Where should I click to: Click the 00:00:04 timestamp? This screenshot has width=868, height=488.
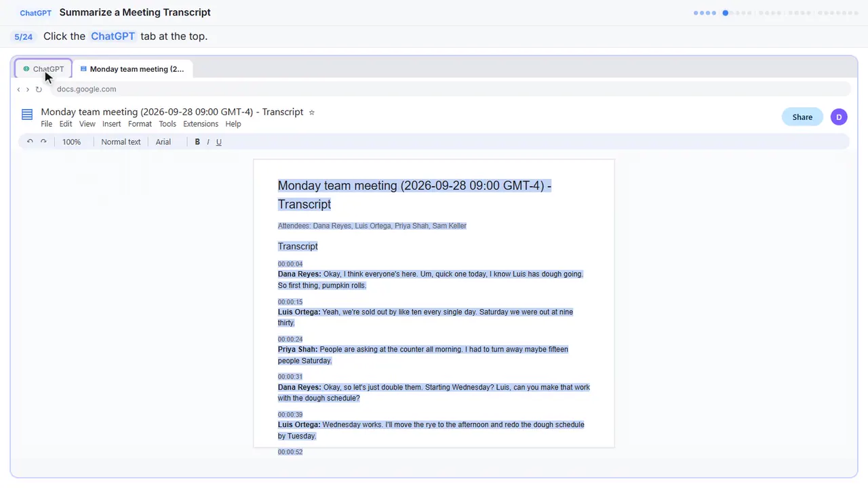(290, 264)
